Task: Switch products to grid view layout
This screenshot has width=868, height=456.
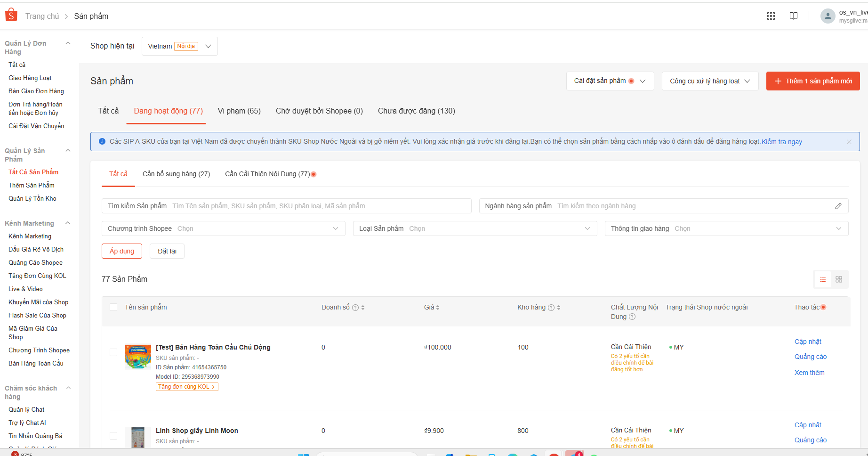Action: [x=839, y=279]
